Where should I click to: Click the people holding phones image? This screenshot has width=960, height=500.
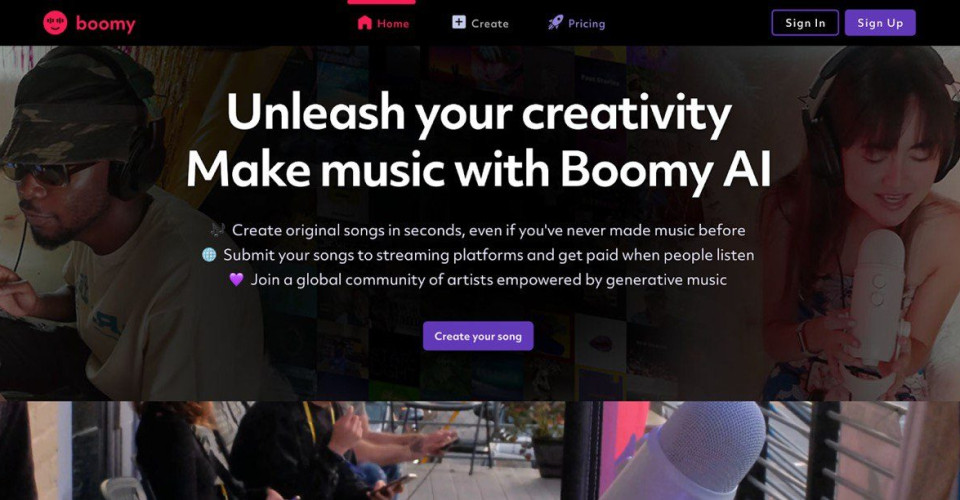tap(294, 451)
